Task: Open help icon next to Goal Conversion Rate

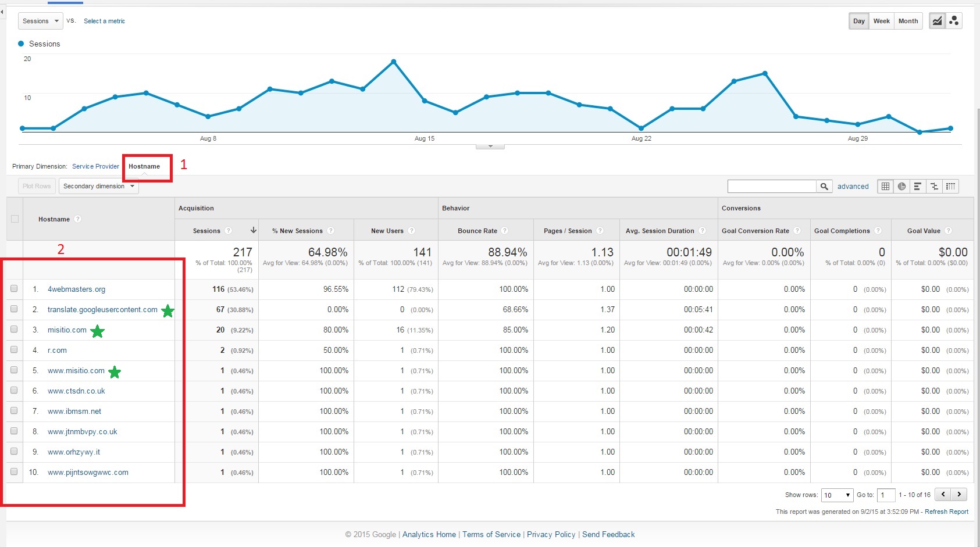Action: tap(797, 231)
